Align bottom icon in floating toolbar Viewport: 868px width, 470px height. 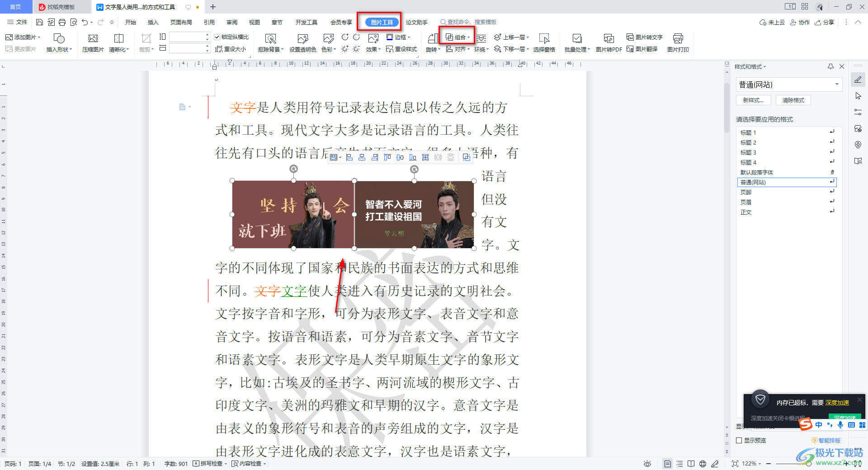[x=413, y=157]
